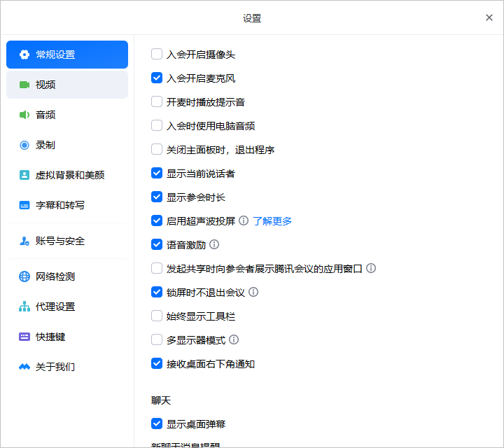Click the camera icon beside 视频
The image size is (504, 448).
click(24, 85)
